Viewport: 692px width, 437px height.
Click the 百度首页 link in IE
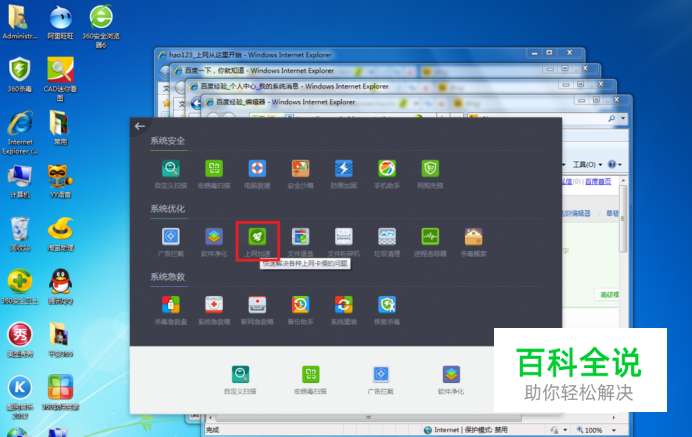click(x=598, y=181)
